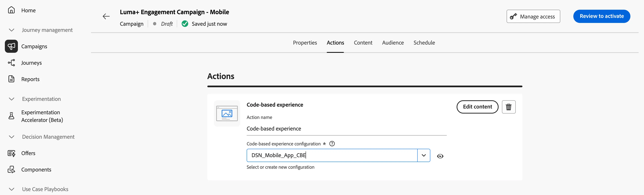Open the Offers icon

(11, 153)
